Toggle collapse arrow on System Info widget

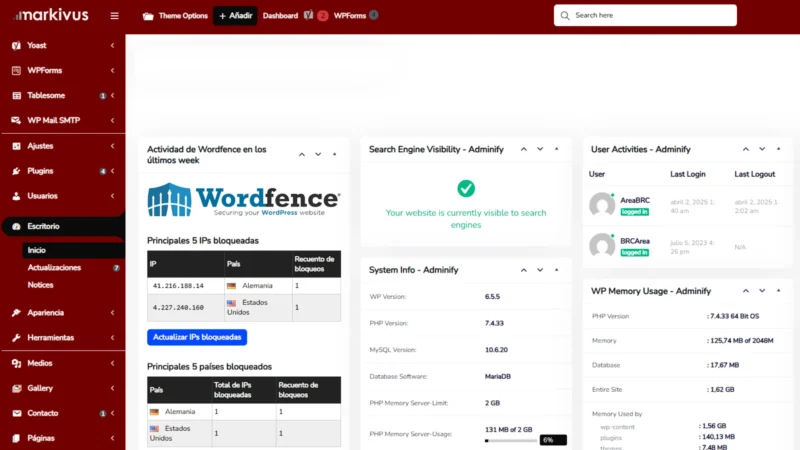(x=556, y=270)
